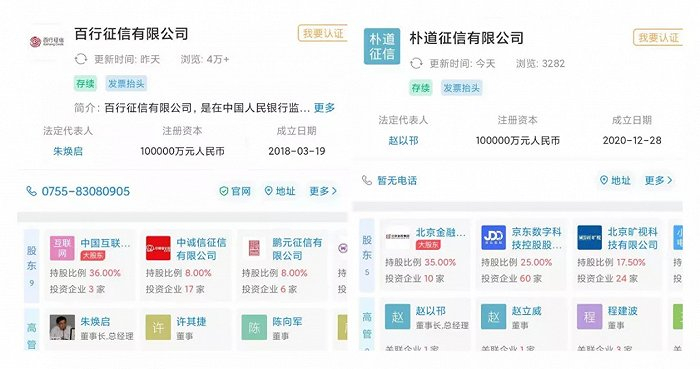Click the 赵 avatar tile for 赵立威
Image resolution: width=700 pixels, height=369 pixels.
tap(493, 317)
